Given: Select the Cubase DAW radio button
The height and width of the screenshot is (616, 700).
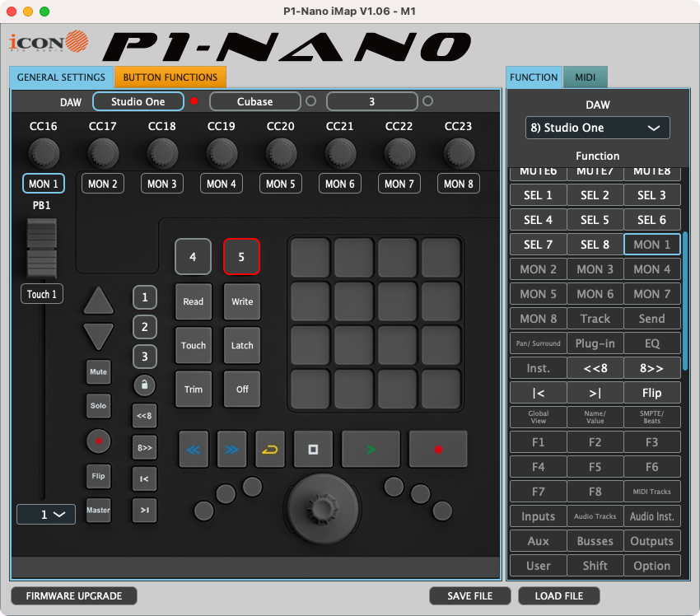Looking at the screenshot, I should coord(310,100).
